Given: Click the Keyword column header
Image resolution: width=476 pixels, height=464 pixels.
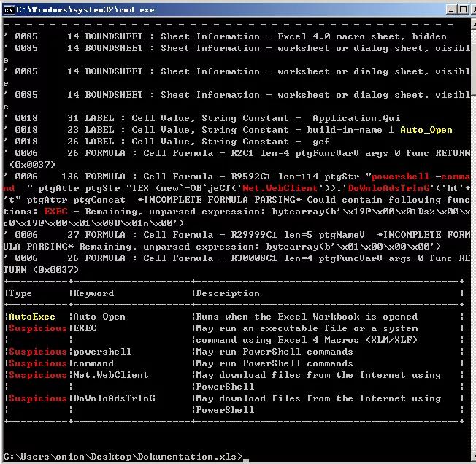Looking at the screenshot, I should click(93, 293).
